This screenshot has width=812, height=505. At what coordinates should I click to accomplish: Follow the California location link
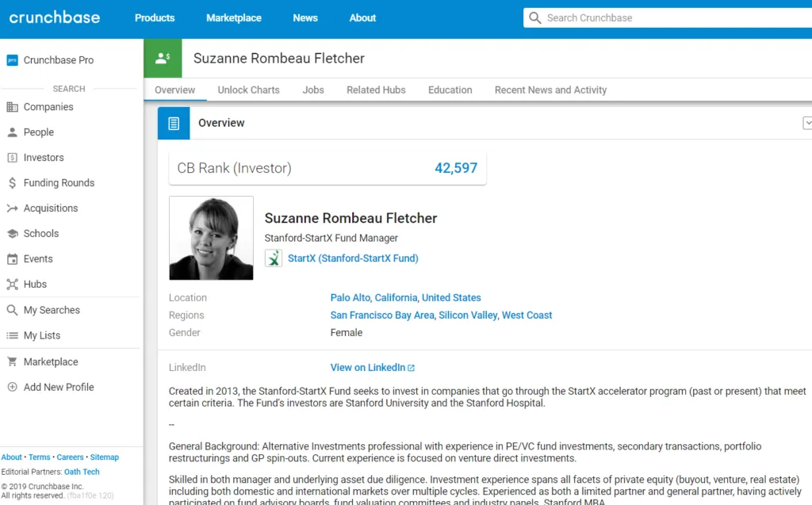click(396, 298)
